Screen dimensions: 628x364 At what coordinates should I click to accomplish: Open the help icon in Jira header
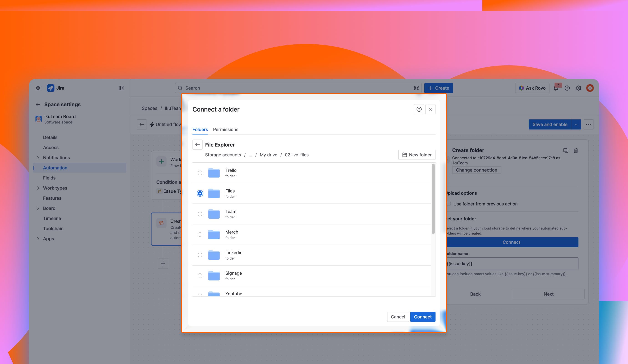coord(567,88)
